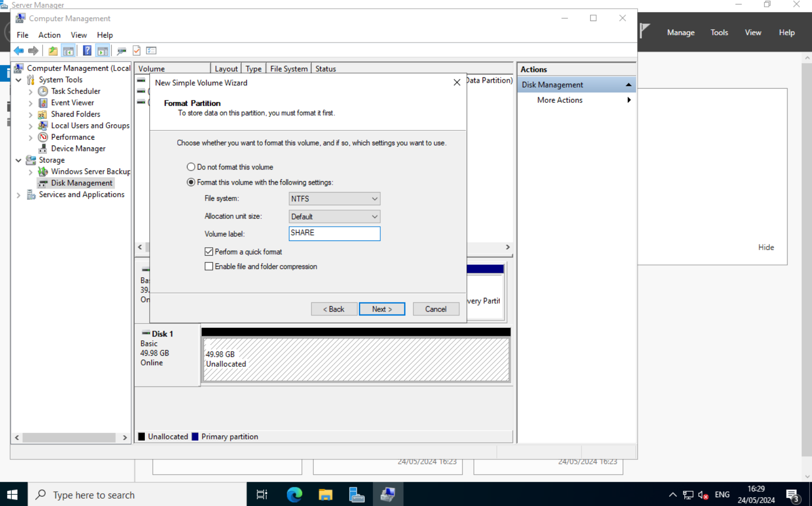
Task: Click the Refresh disk connection toolbar icon
Action: (x=121, y=50)
